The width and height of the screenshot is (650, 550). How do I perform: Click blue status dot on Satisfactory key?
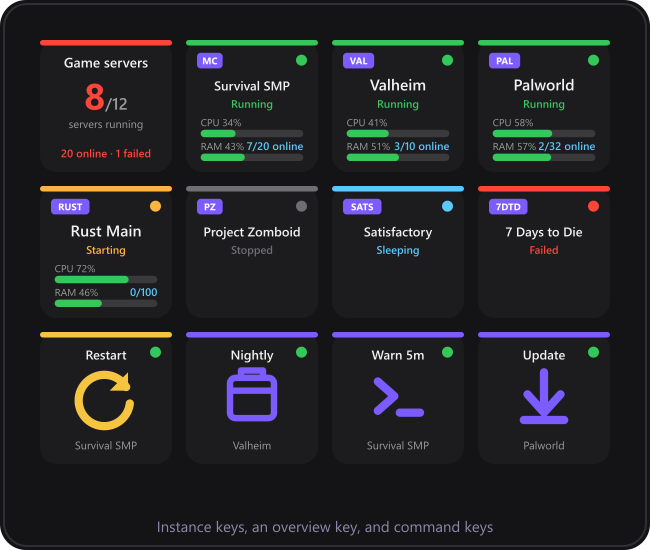point(447,206)
